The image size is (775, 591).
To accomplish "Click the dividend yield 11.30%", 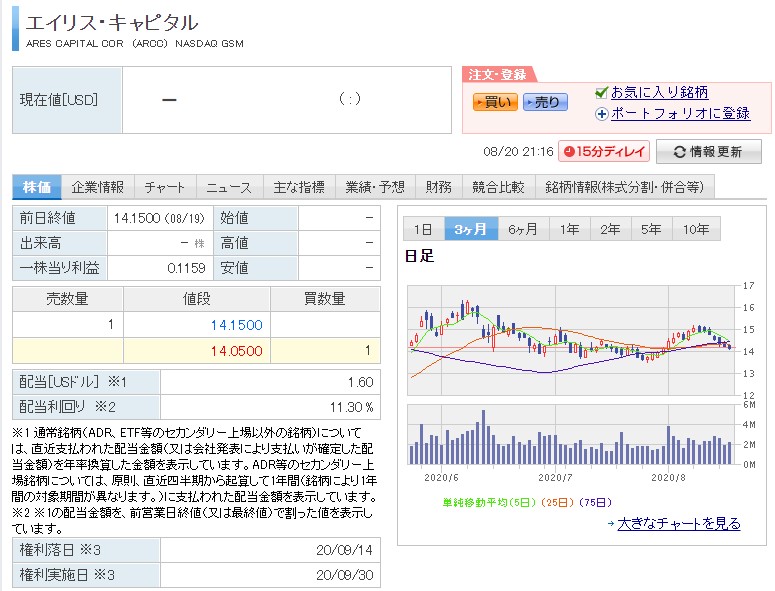I will (x=351, y=407).
